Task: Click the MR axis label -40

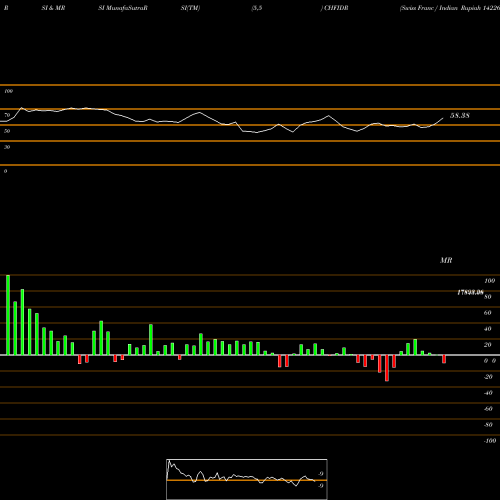Action: pos(488,393)
